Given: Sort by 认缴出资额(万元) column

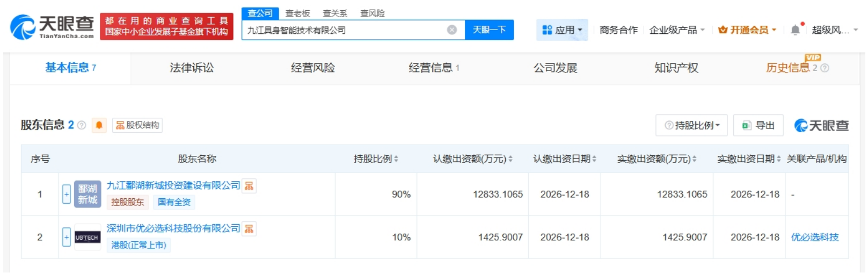Looking at the screenshot, I should tap(472, 159).
